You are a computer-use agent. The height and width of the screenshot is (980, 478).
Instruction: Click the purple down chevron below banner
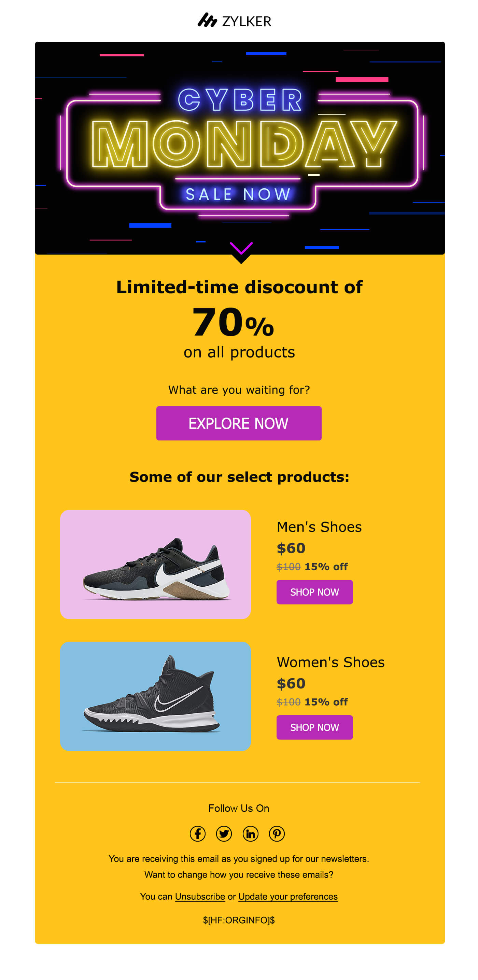click(x=241, y=248)
